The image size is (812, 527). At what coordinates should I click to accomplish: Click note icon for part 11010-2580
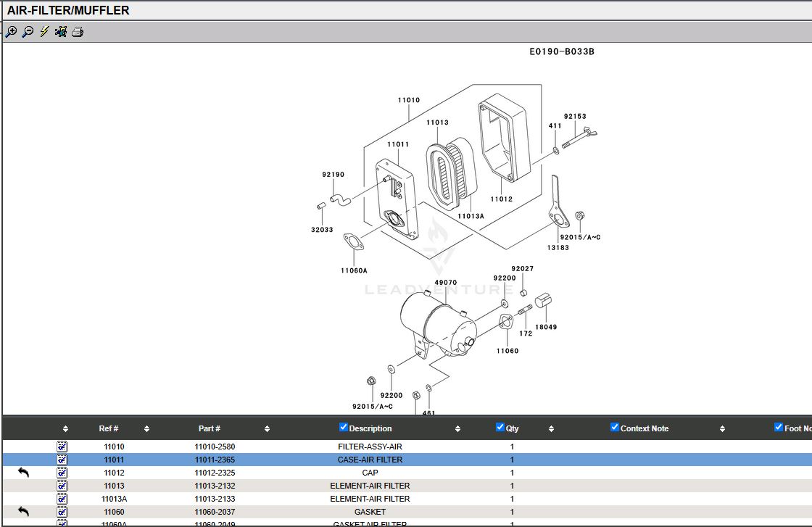(x=62, y=447)
